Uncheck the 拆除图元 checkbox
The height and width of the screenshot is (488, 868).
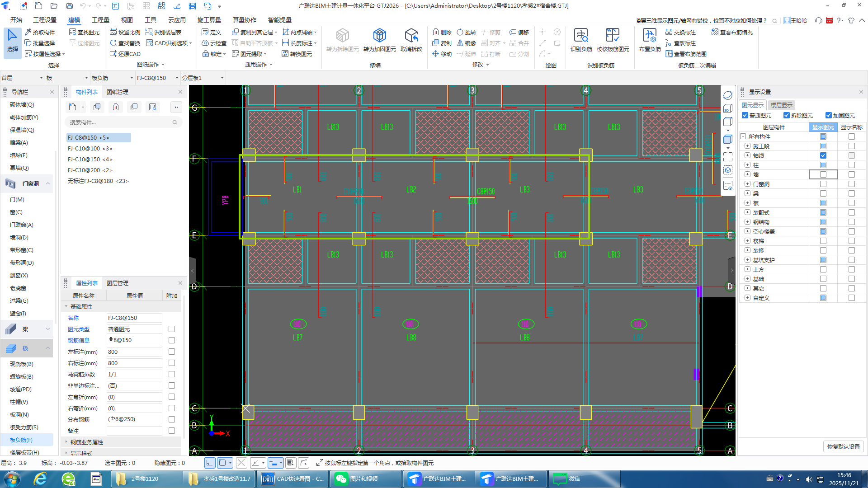787,115
